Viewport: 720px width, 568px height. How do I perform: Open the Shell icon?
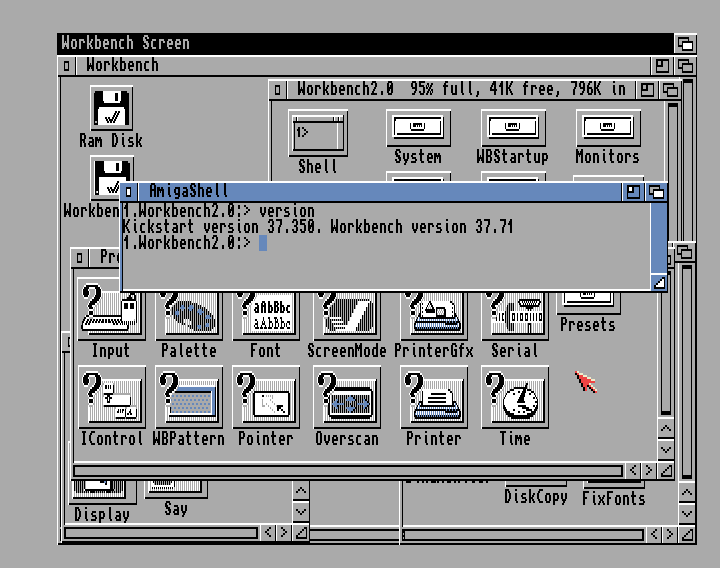[318, 133]
